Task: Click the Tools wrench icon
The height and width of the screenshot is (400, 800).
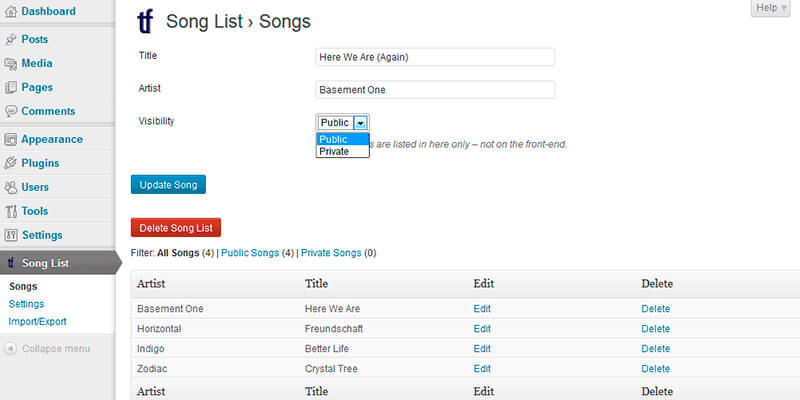Action: click(11, 212)
